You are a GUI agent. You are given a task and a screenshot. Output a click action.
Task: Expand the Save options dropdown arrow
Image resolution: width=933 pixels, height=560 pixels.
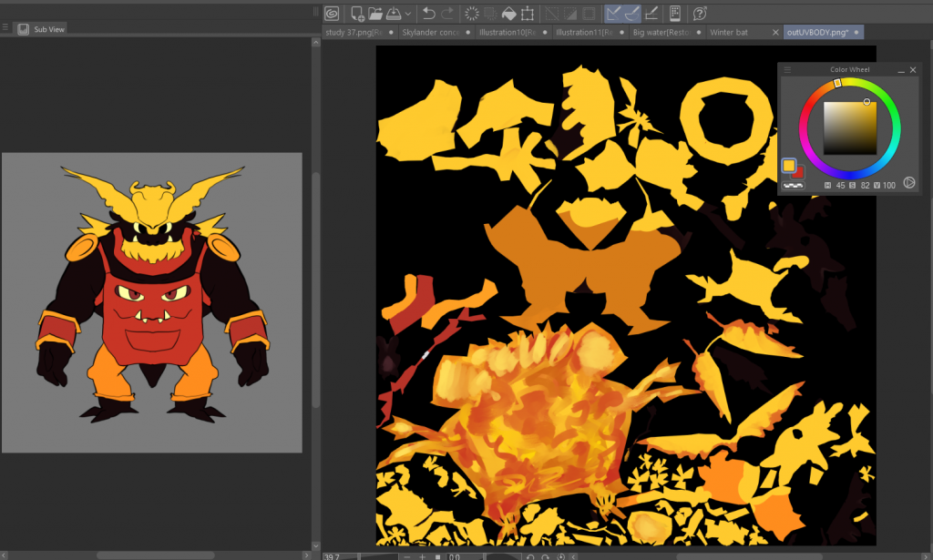tap(408, 13)
